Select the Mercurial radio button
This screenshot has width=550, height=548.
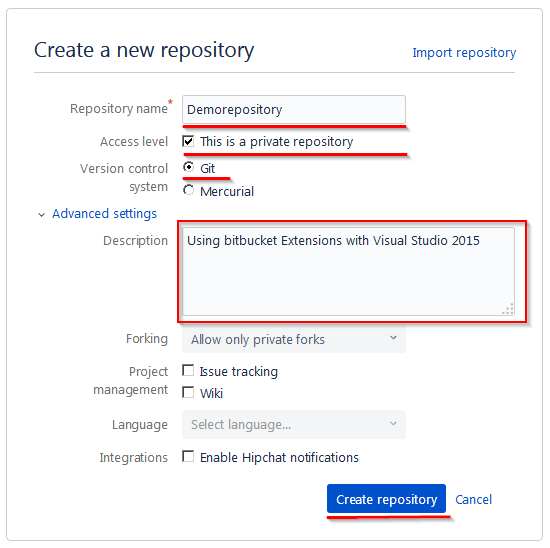(188, 190)
